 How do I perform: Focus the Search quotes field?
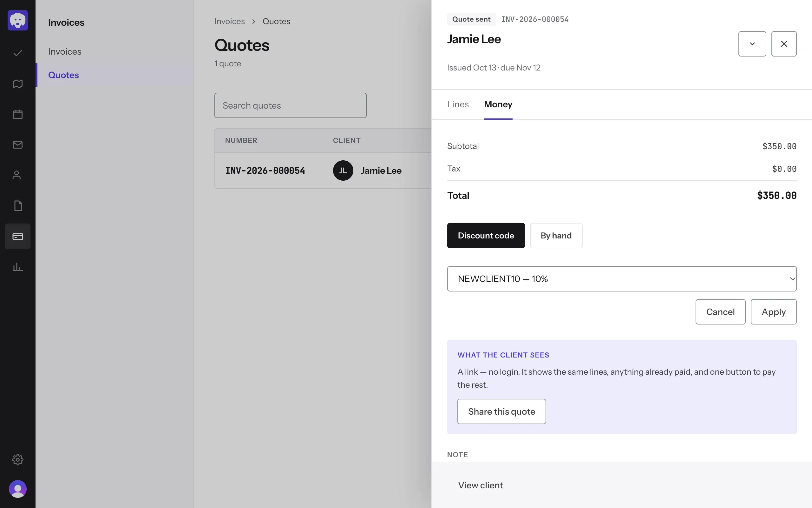(290, 105)
